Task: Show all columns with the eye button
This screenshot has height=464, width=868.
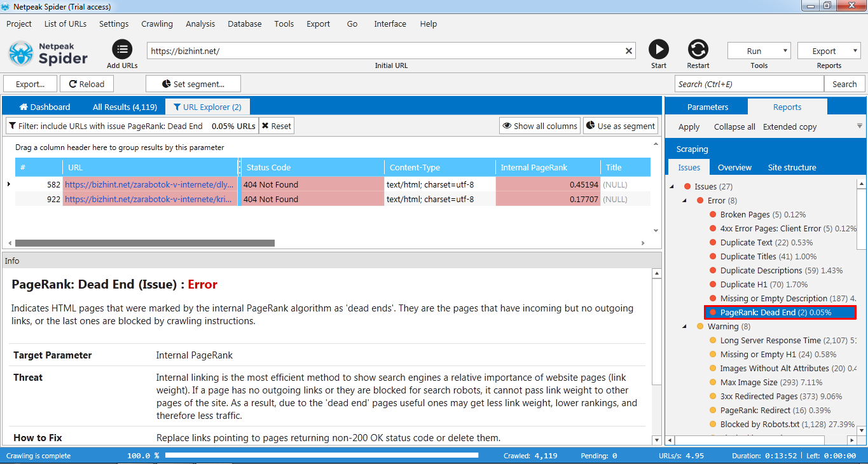Action: pos(540,126)
